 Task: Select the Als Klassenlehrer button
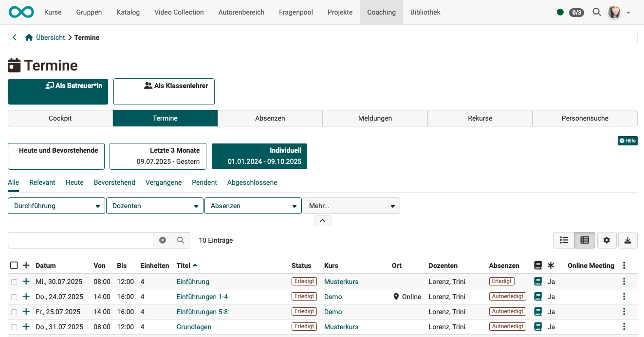[164, 91]
